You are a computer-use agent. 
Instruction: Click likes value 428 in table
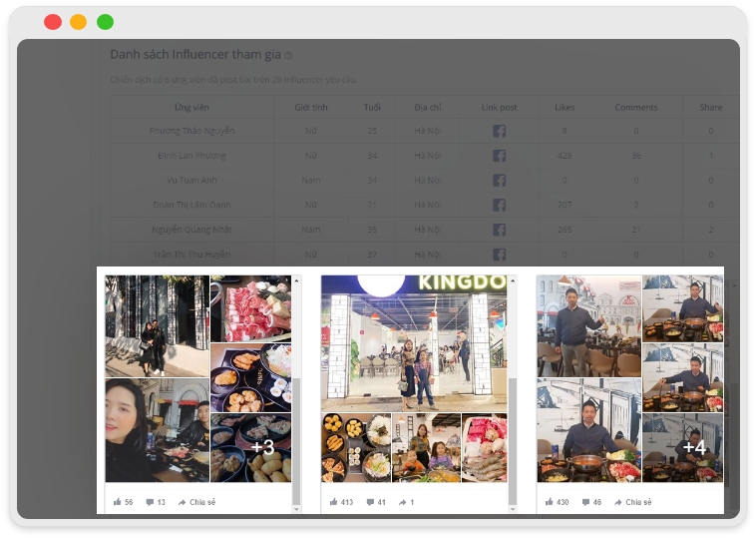tap(565, 156)
